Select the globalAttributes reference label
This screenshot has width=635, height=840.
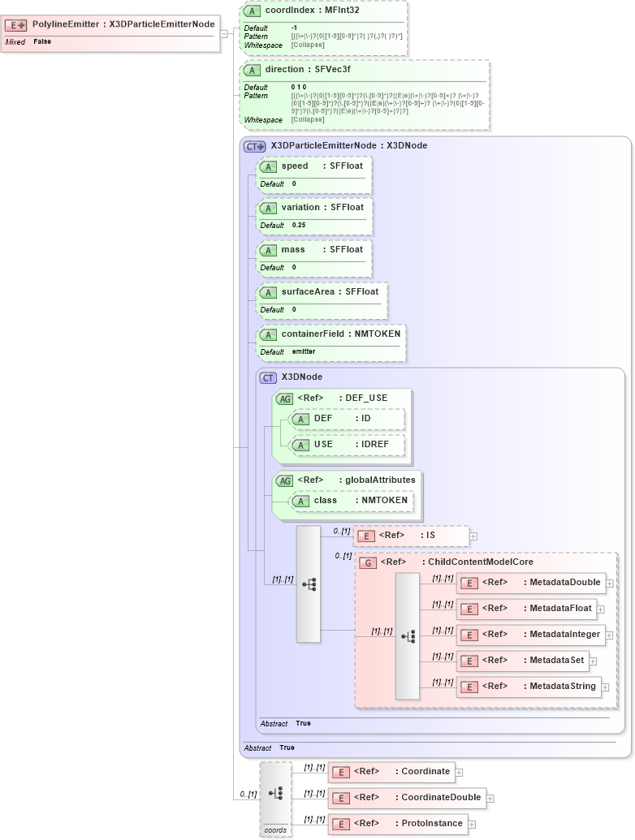pos(356,480)
